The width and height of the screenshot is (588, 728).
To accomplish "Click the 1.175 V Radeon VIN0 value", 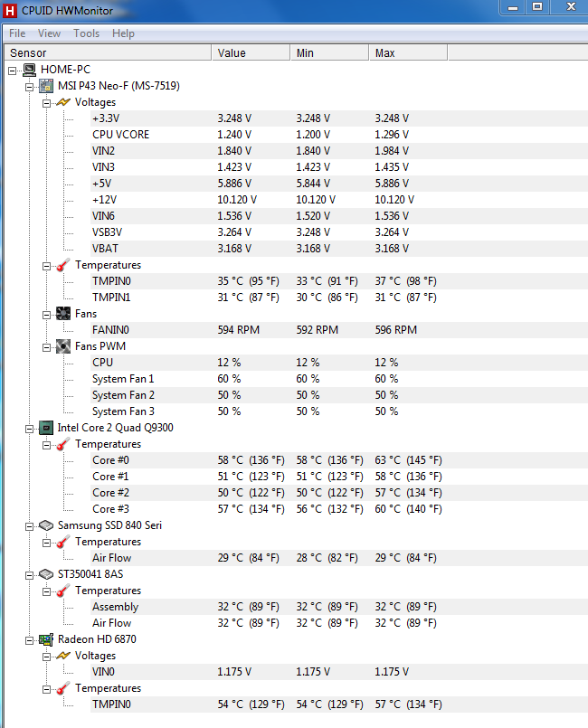I will coord(234,672).
